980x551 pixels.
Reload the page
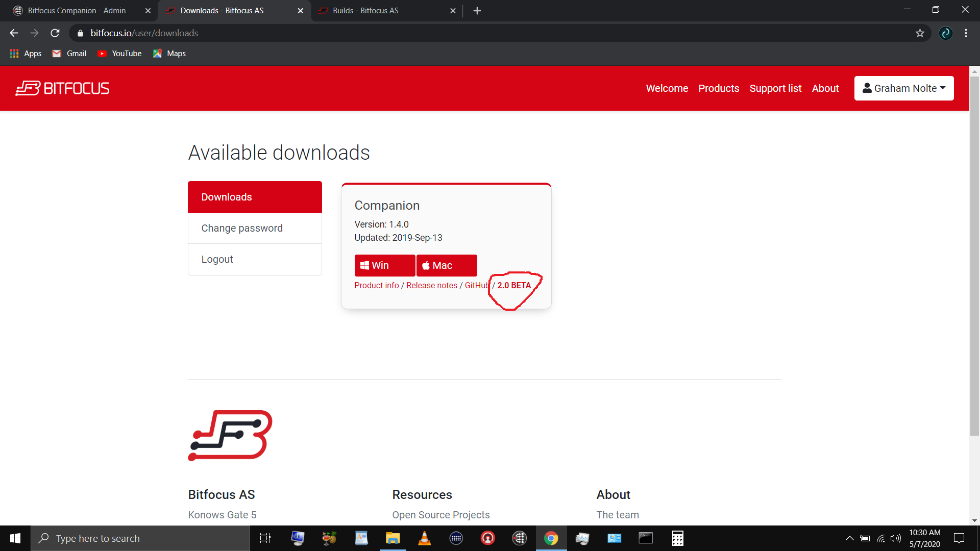[x=55, y=33]
